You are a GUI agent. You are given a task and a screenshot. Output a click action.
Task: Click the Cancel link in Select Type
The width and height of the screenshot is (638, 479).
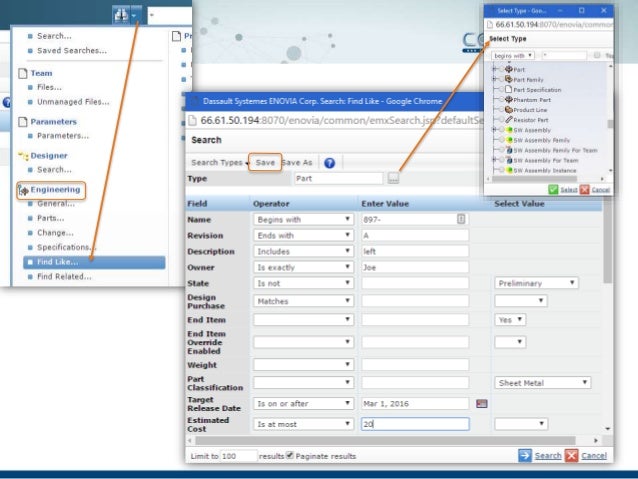[x=601, y=190]
